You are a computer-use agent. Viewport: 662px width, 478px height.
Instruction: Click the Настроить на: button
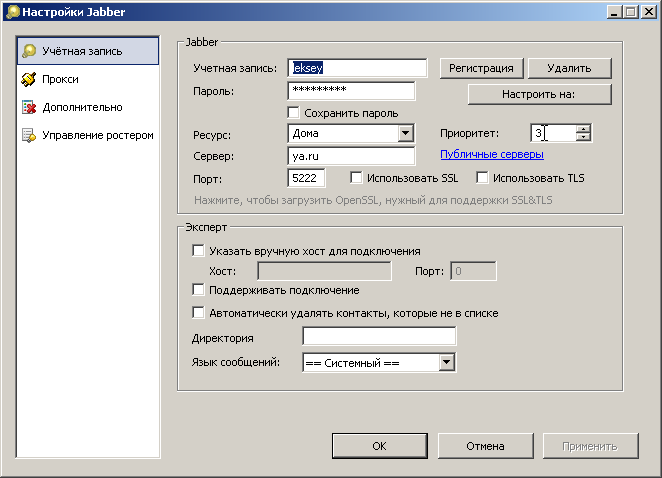coord(540,94)
